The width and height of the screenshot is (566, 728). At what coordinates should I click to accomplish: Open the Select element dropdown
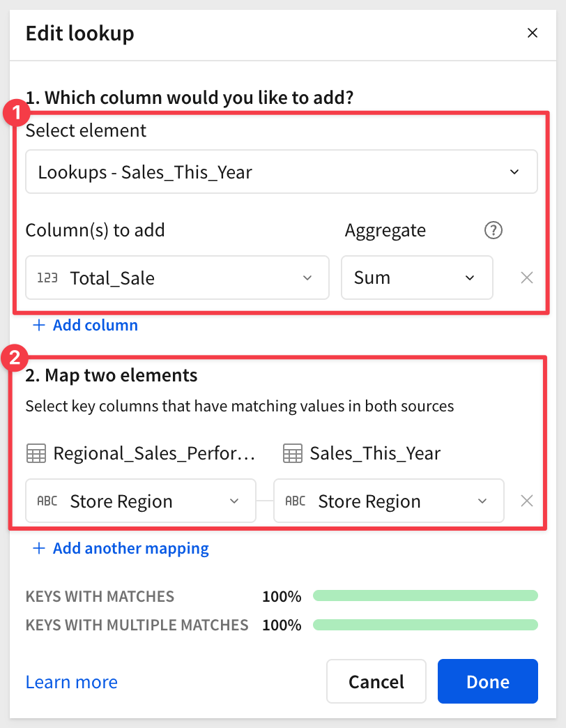tap(281, 172)
